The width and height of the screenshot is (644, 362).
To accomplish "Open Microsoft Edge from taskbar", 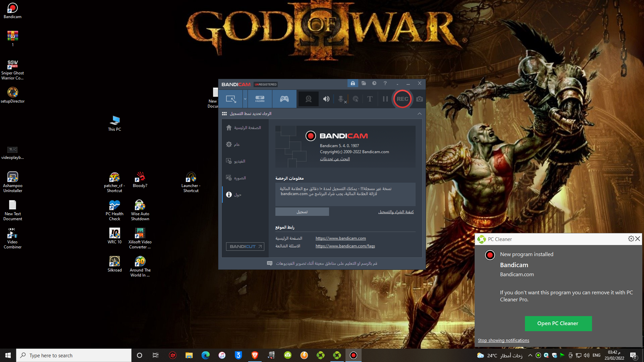I will [205, 355].
